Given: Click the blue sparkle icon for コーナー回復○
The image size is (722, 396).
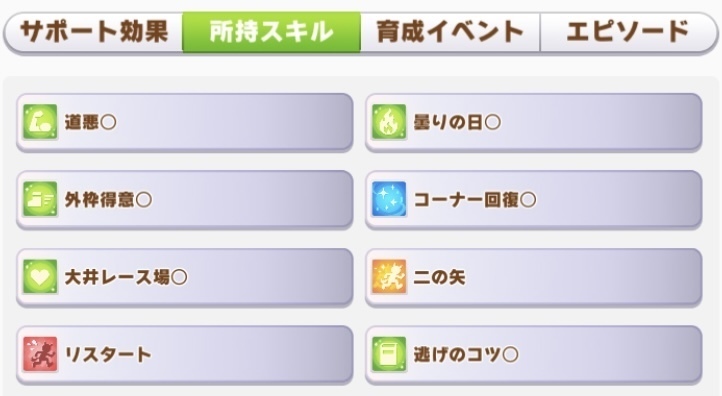Looking at the screenshot, I should click(389, 199).
